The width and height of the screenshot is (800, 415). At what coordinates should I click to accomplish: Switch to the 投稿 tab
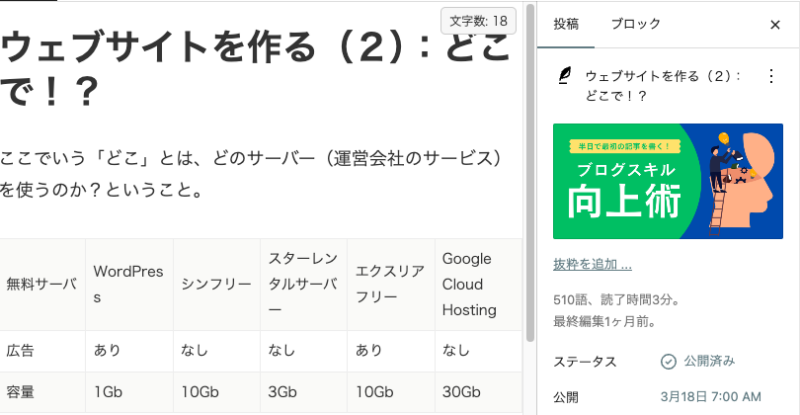pyautogui.click(x=566, y=24)
